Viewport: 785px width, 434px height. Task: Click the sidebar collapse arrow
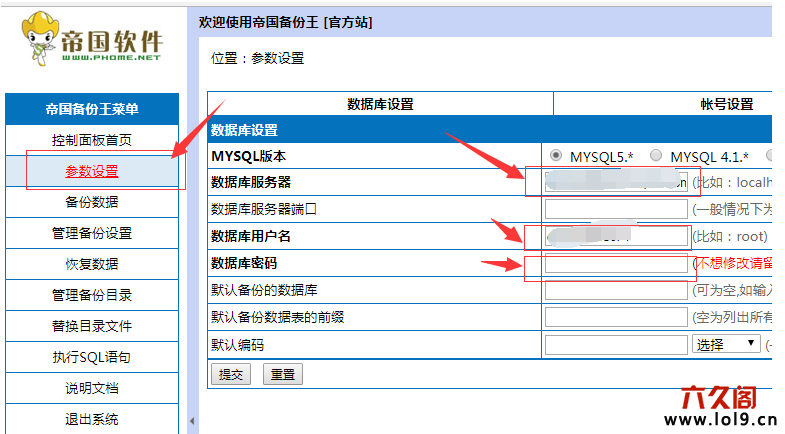pyautogui.click(x=192, y=422)
